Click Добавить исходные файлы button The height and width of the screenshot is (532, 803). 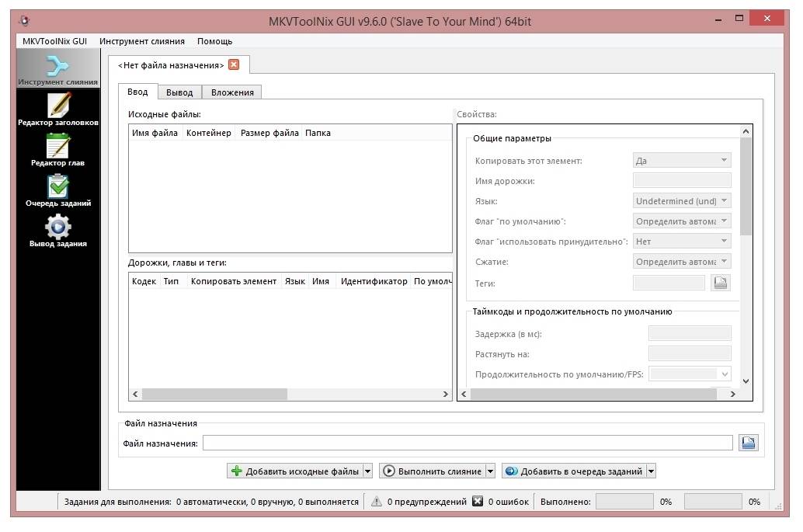tap(295, 471)
